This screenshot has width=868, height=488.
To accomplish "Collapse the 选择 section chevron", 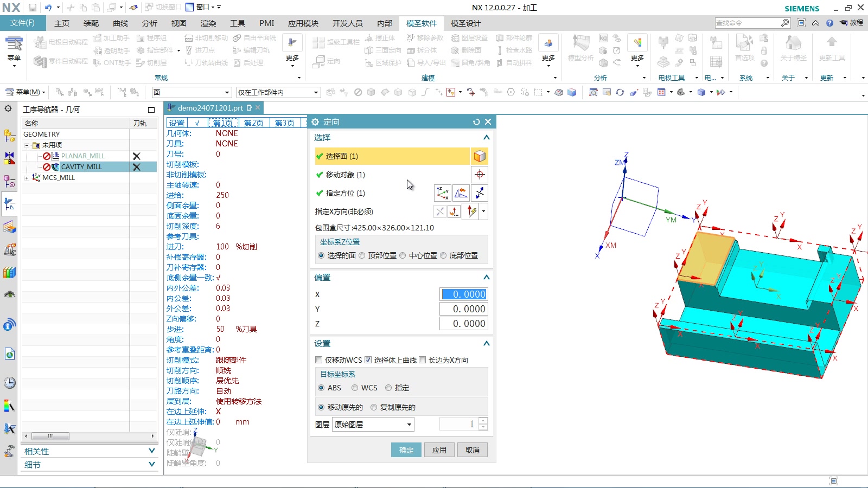I will (487, 138).
